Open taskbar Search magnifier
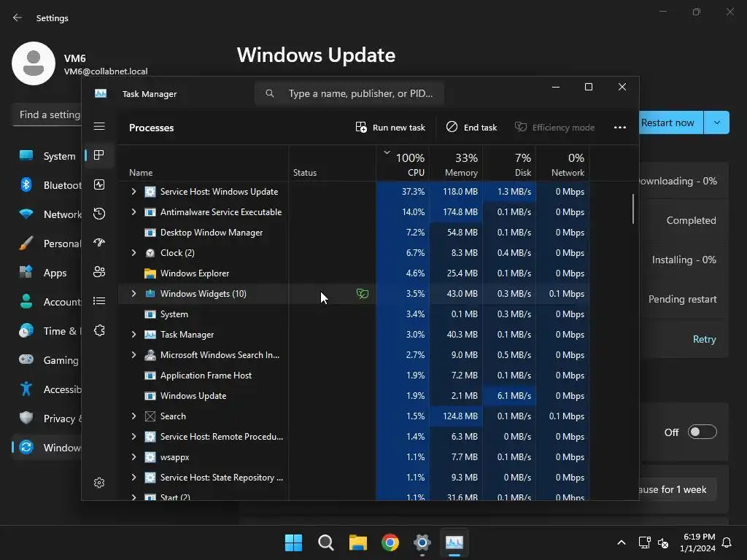Screen dimensions: 747x560 (326, 542)
